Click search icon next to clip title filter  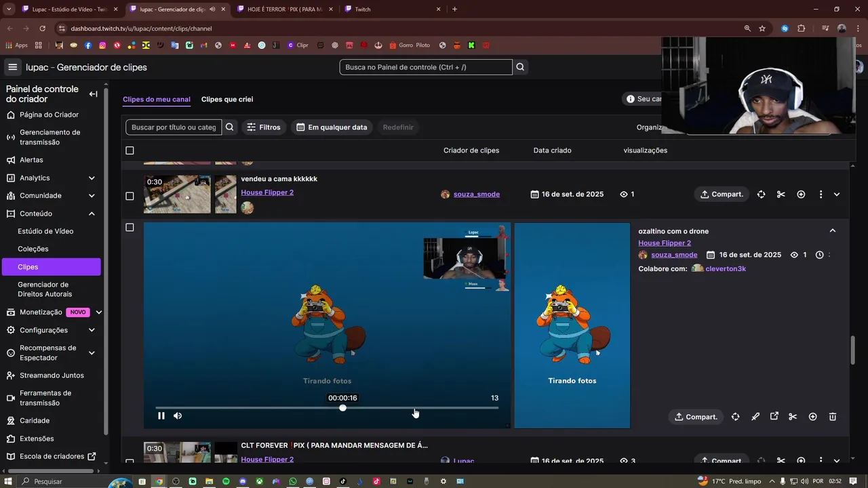pyautogui.click(x=229, y=127)
